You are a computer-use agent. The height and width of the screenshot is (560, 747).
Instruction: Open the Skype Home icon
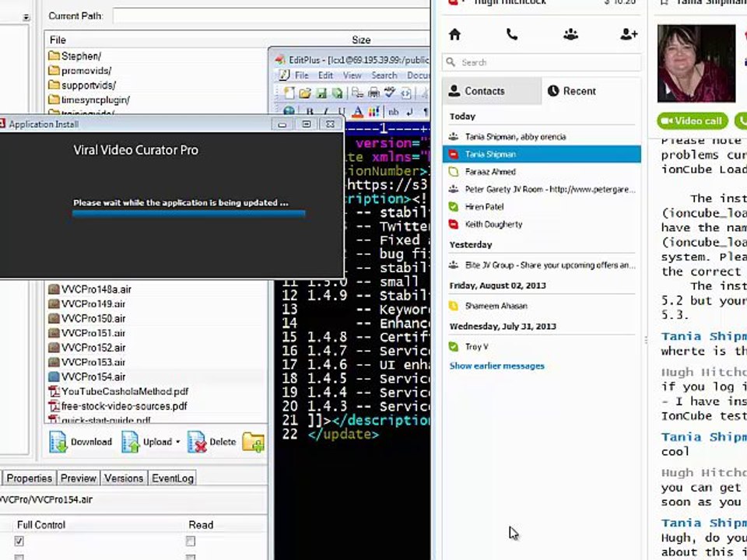tap(454, 34)
